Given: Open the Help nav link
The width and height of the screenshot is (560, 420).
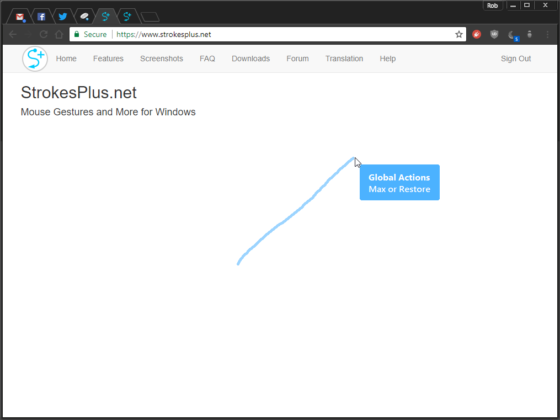Looking at the screenshot, I should coord(388,59).
